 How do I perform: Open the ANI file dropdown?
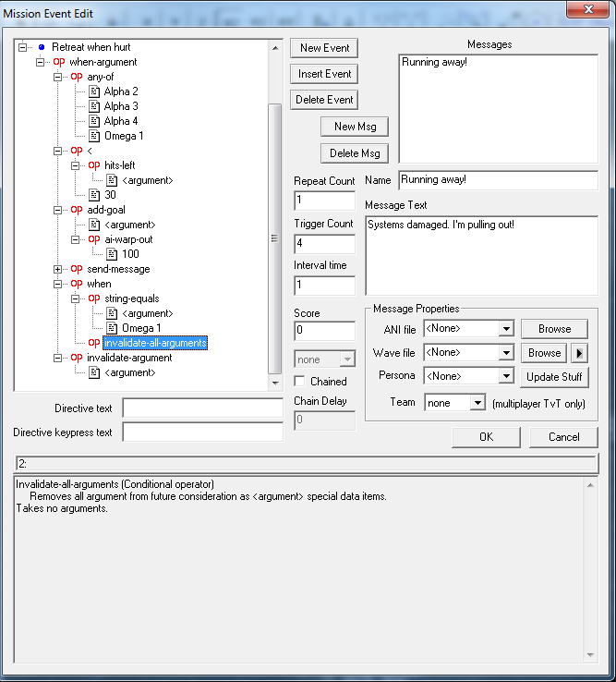click(x=504, y=328)
